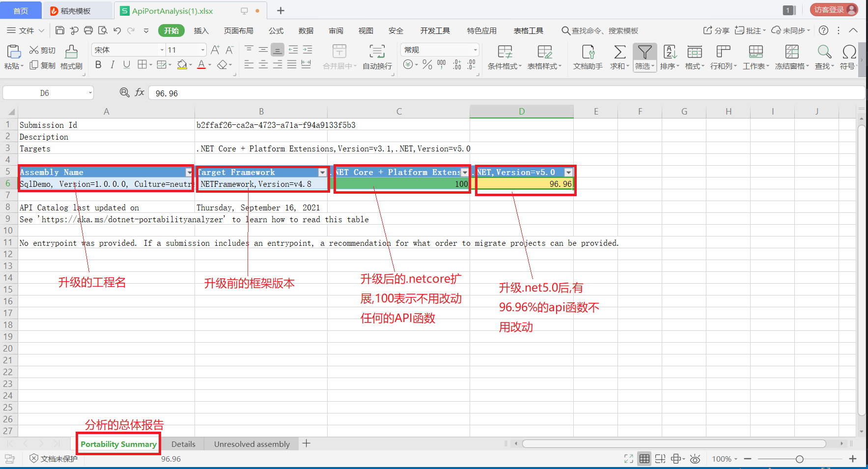Open a new document tab
The height and width of the screenshot is (469, 868).
click(x=280, y=10)
